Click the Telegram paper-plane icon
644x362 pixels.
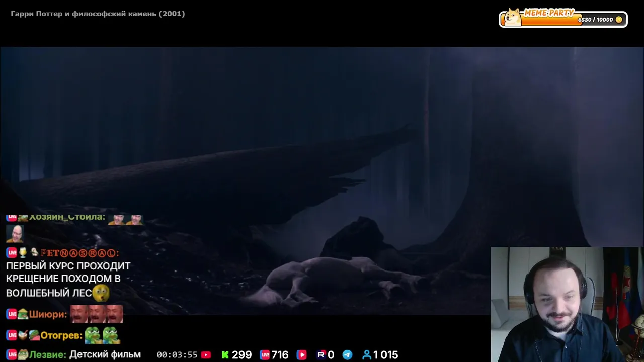click(x=347, y=355)
